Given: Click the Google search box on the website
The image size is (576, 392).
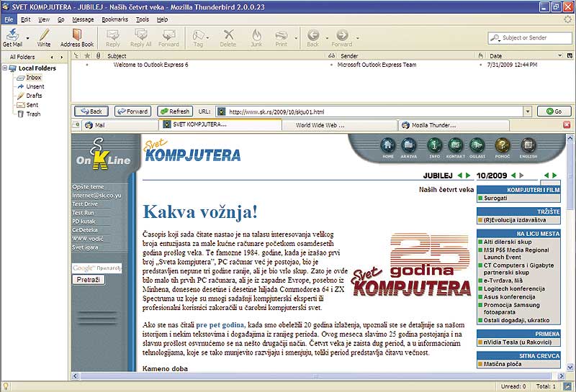Looking at the screenshot, I should (x=97, y=268).
